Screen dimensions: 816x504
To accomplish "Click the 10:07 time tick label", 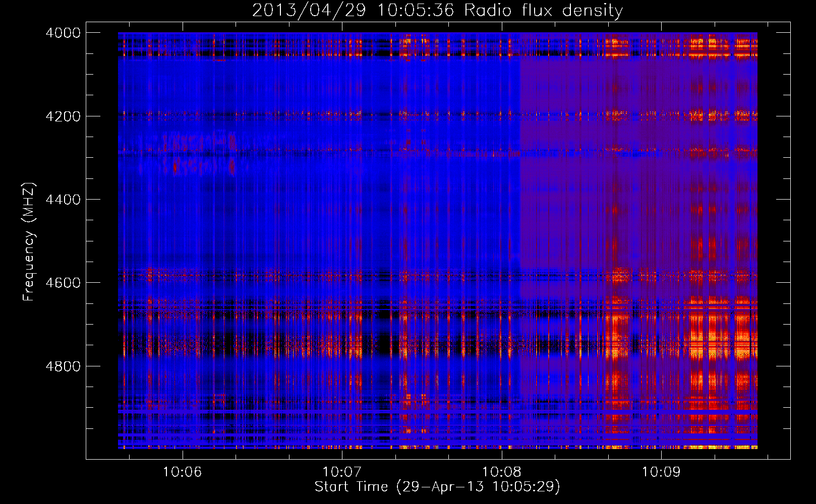I will tap(342, 472).
